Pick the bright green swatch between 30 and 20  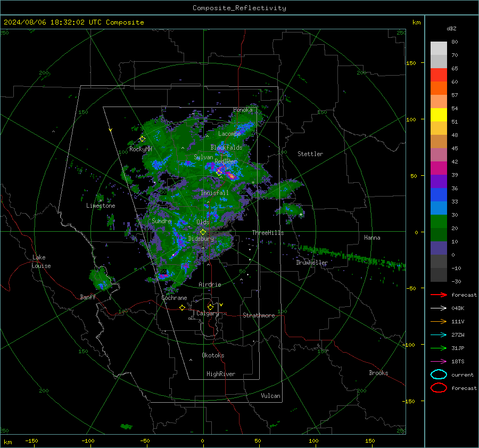coord(439,222)
